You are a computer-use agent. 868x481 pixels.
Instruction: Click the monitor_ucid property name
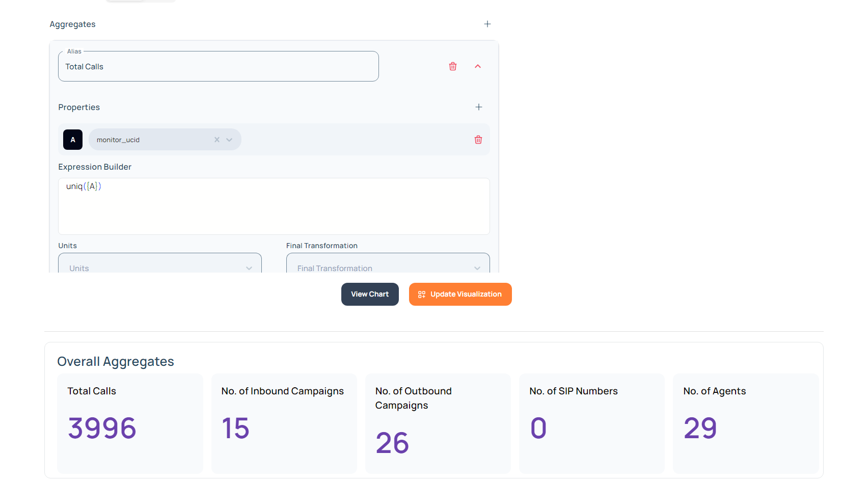118,140
